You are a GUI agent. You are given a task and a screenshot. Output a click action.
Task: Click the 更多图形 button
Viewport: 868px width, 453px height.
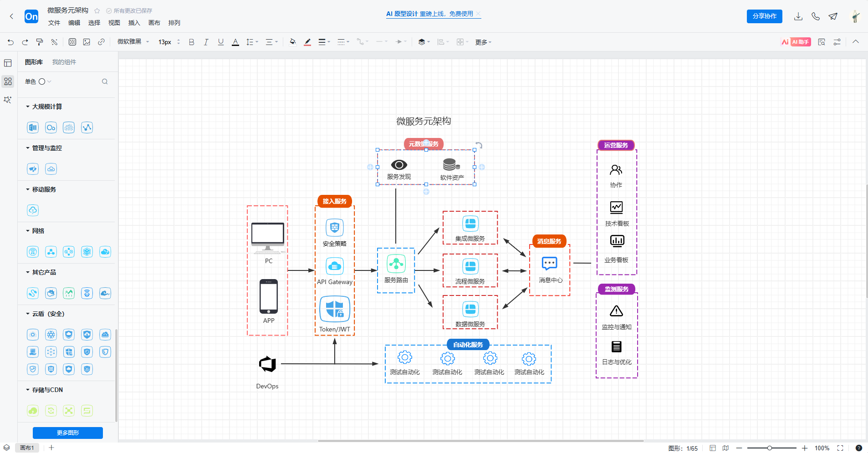(x=68, y=433)
